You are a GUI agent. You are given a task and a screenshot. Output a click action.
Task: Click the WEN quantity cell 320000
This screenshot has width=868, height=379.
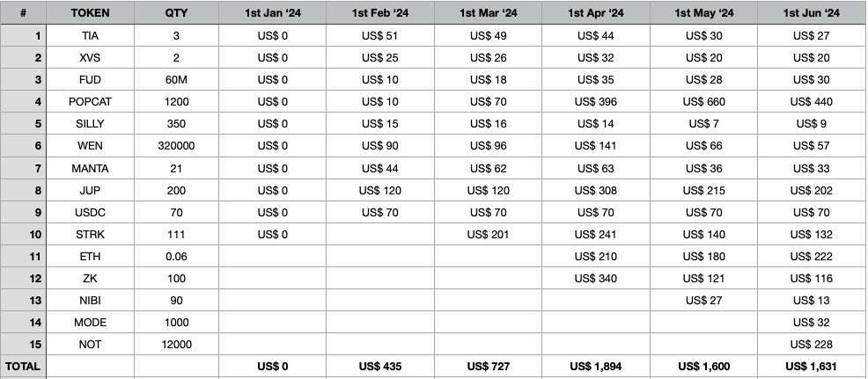[176, 146]
